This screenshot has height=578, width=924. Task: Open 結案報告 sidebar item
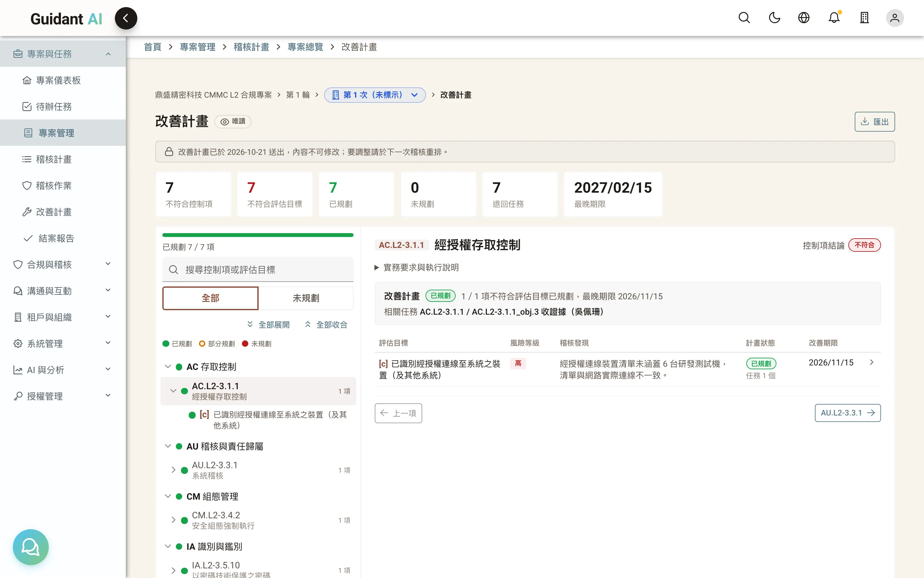63,239
